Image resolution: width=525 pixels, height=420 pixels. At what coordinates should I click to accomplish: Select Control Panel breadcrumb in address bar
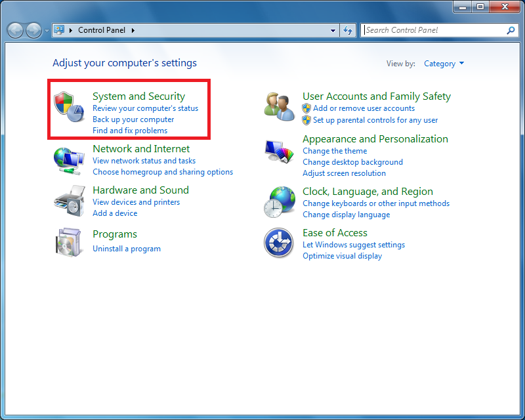102,30
